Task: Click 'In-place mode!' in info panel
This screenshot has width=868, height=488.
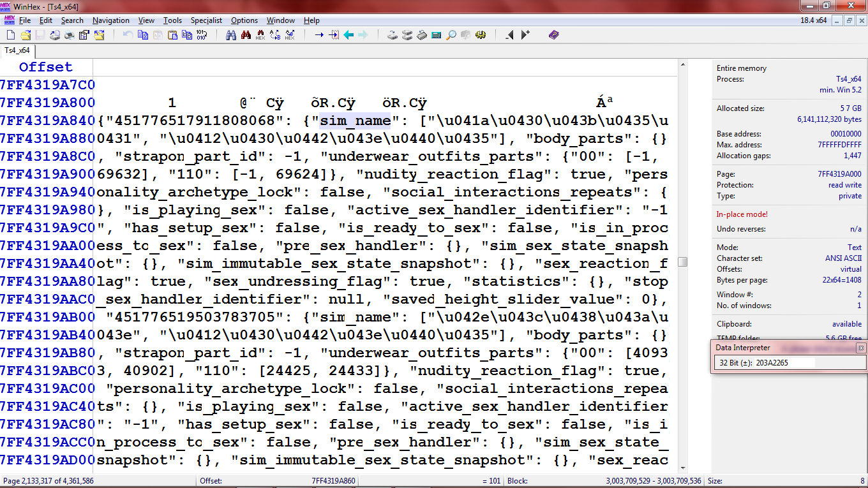Action: [742, 214]
